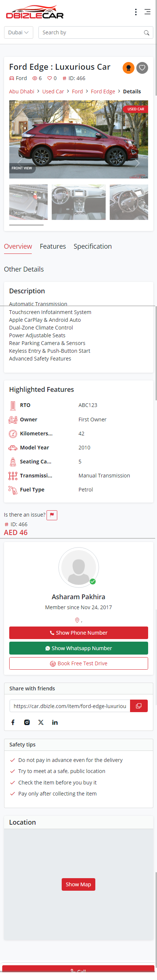The height and width of the screenshot is (980, 157).
Task: Switch to the Specification tab
Action: pyautogui.click(x=93, y=246)
